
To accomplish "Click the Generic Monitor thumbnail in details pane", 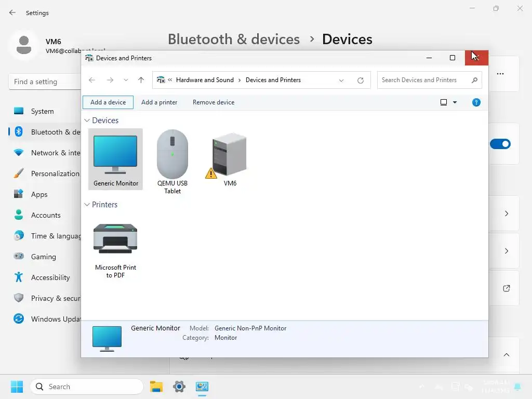I will pos(107,339).
